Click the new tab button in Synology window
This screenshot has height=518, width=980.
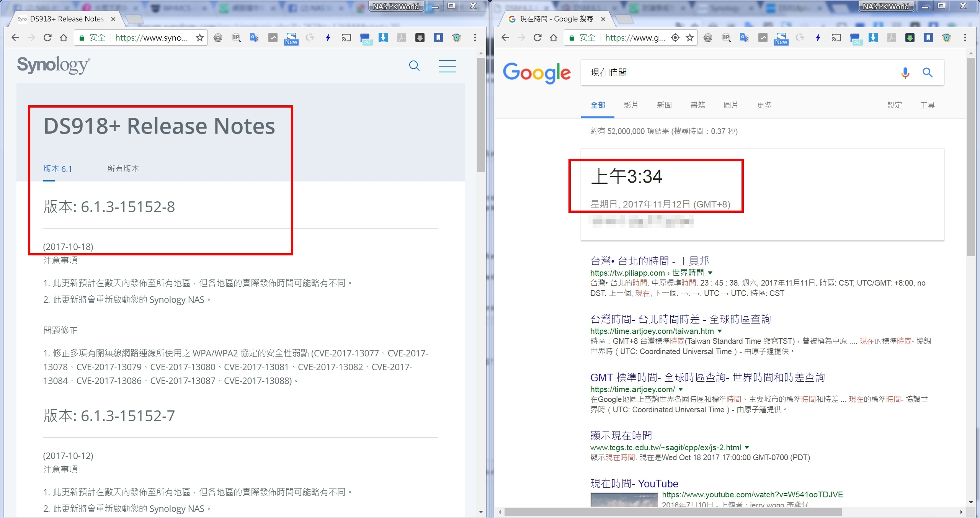(134, 19)
